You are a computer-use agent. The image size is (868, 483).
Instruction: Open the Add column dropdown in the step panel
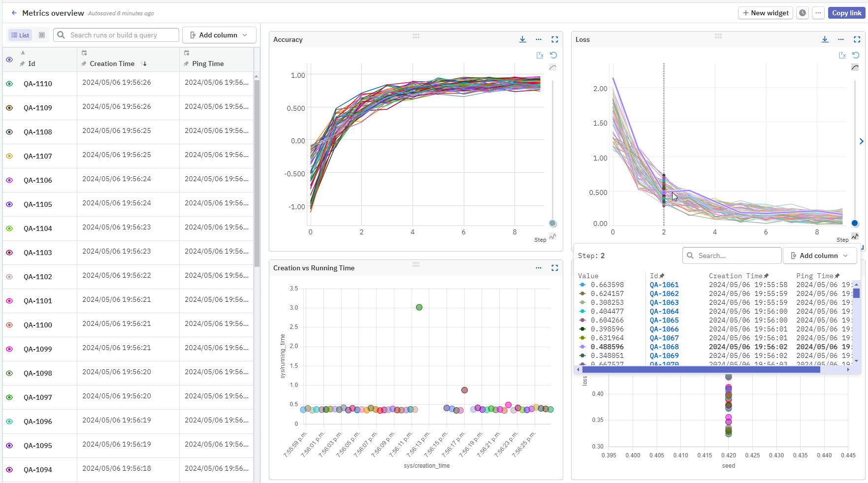click(x=820, y=256)
